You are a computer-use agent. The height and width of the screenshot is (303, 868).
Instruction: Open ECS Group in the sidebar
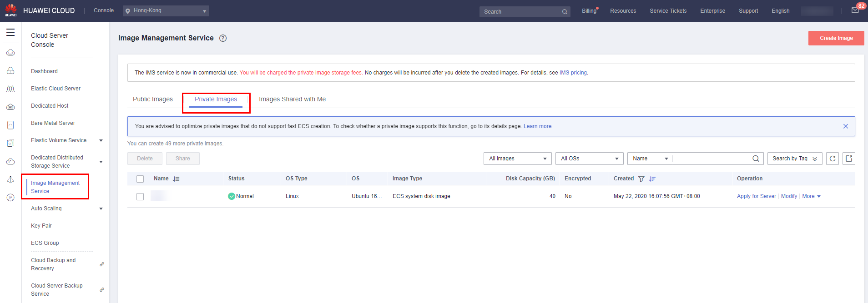coord(45,243)
